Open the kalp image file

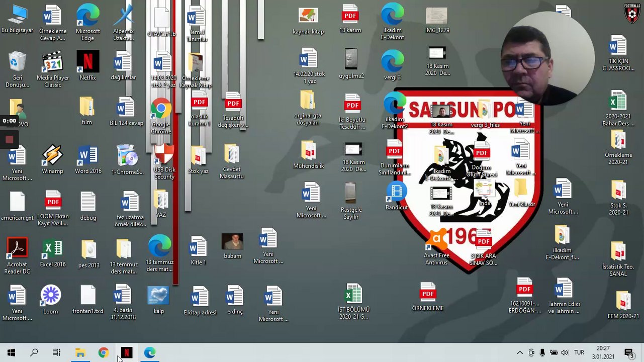click(x=158, y=300)
